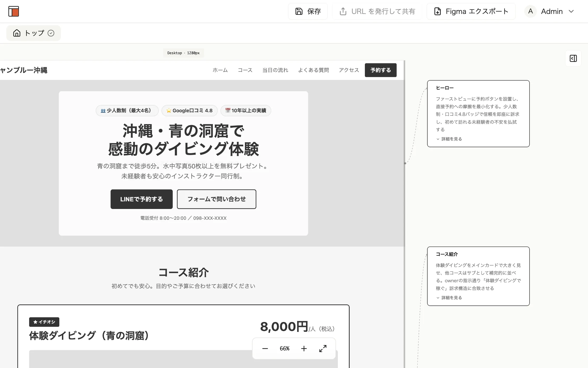Click コース in the preview navigation
The height and width of the screenshot is (368, 588).
[245, 70]
